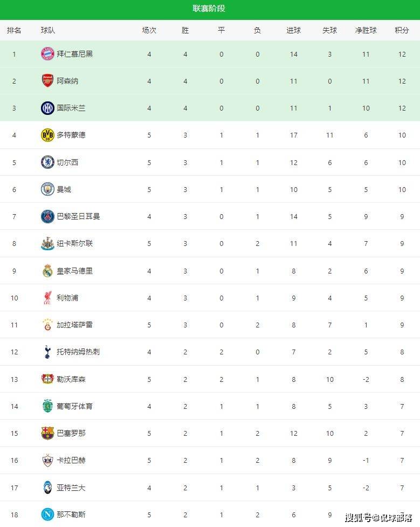Click the 葡萄牙体育 team name

[74, 406]
